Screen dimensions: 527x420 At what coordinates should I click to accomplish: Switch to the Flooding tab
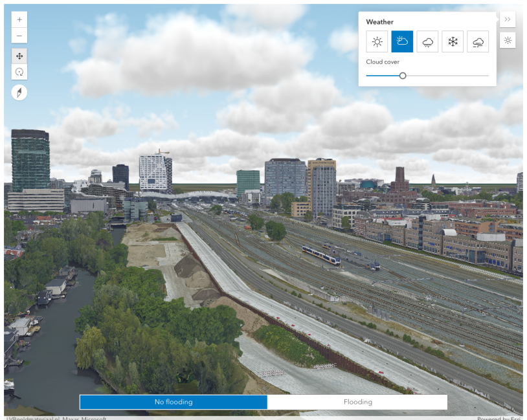tap(357, 402)
